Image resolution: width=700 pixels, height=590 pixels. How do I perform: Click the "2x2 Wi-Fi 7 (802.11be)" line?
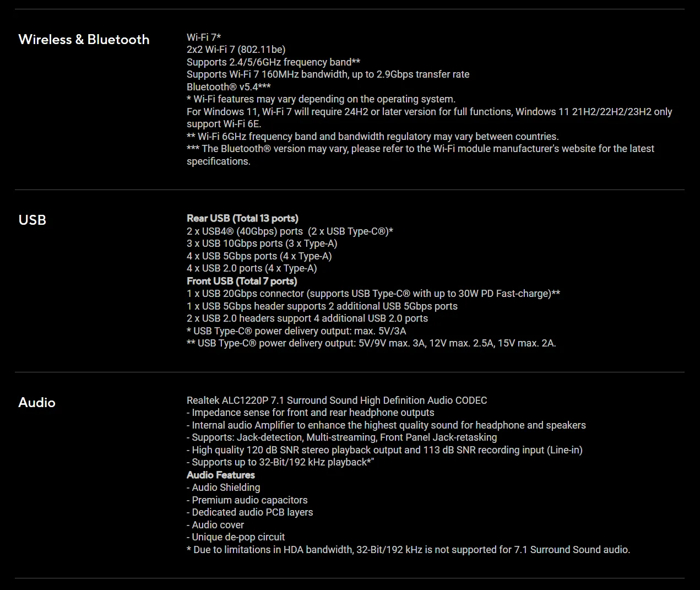point(236,50)
